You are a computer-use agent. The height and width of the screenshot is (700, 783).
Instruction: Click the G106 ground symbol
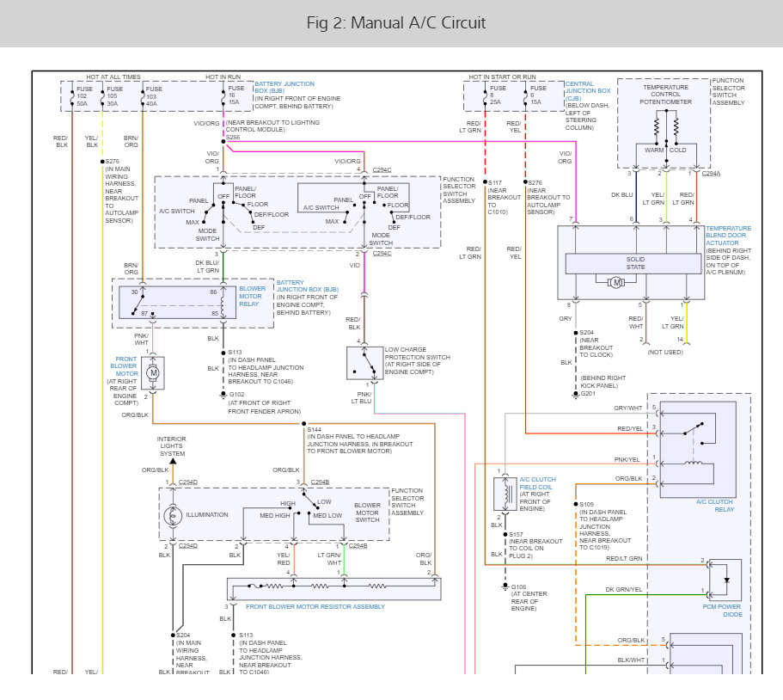[x=505, y=586]
